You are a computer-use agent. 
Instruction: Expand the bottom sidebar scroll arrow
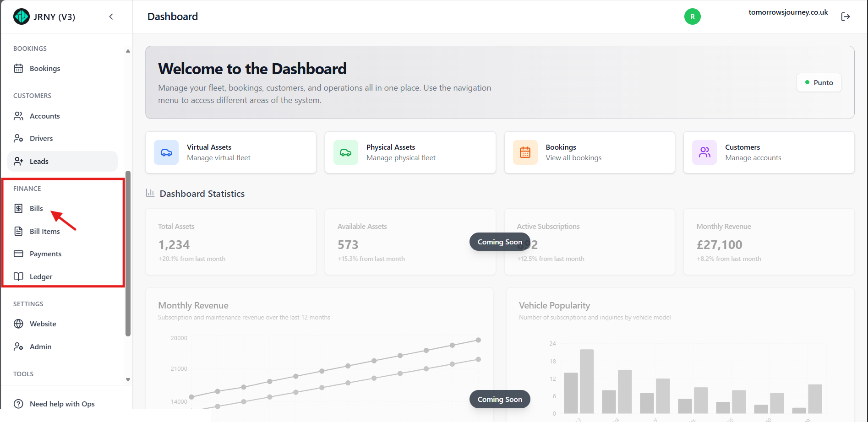tap(128, 379)
